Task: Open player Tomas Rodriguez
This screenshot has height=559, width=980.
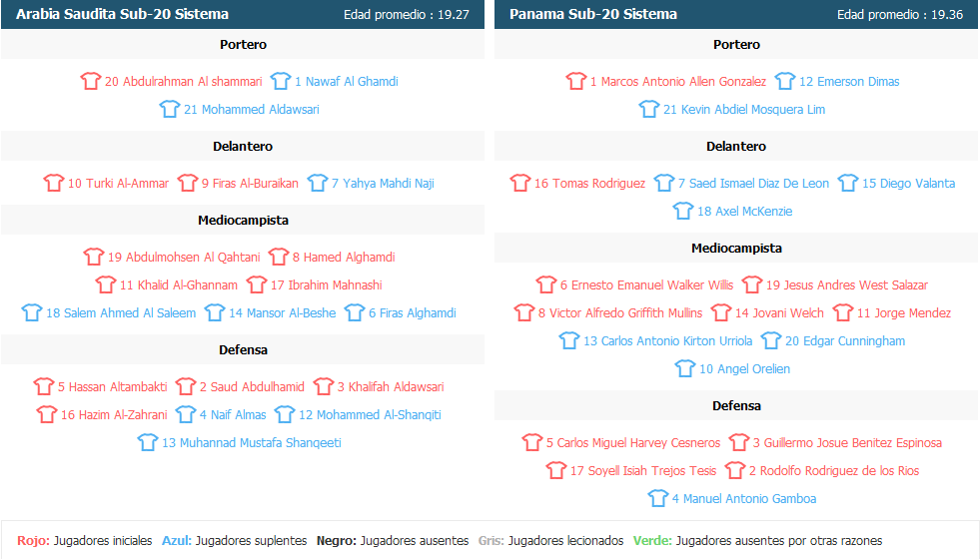Action: coord(590,183)
